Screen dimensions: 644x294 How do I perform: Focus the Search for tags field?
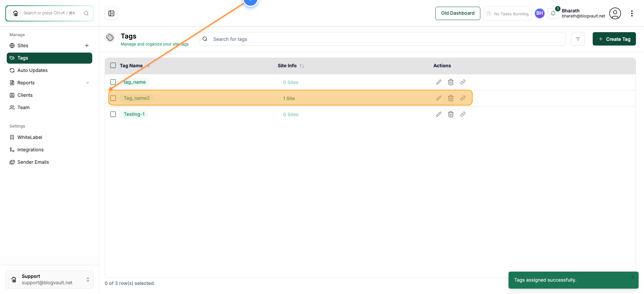[x=383, y=39]
